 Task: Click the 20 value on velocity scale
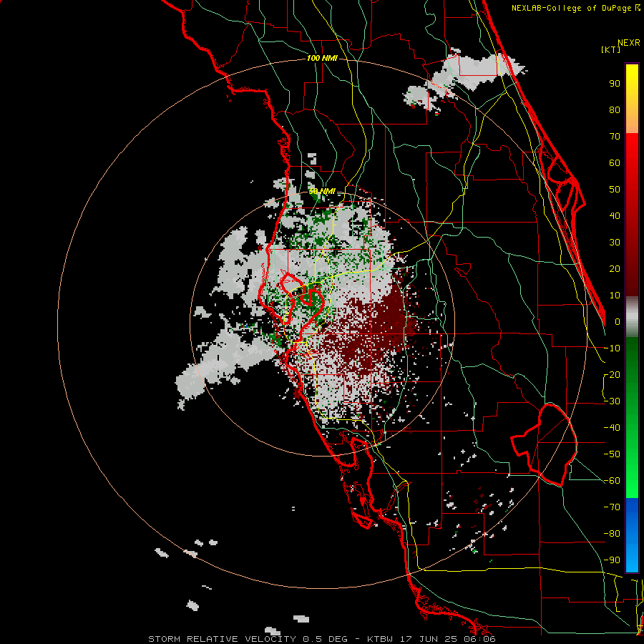tap(615, 268)
